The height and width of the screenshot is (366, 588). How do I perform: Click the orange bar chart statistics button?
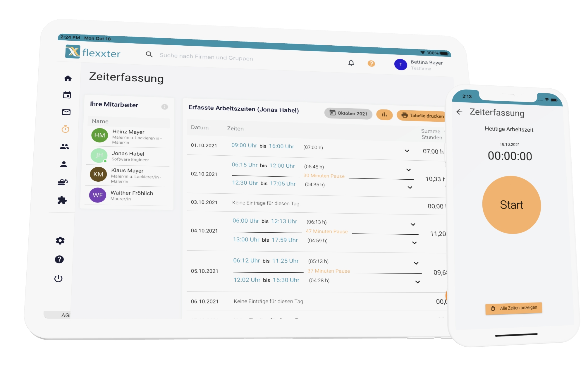pos(384,115)
